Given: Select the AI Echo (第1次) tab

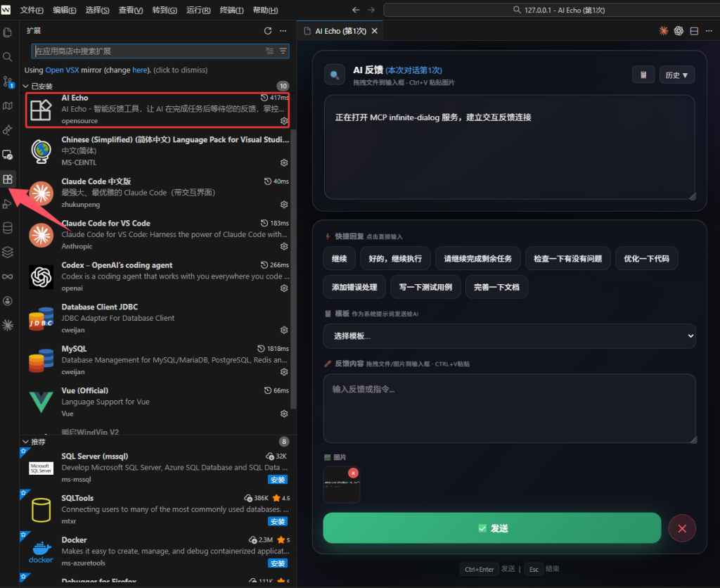Looking at the screenshot, I should pyautogui.click(x=340, y=31).
